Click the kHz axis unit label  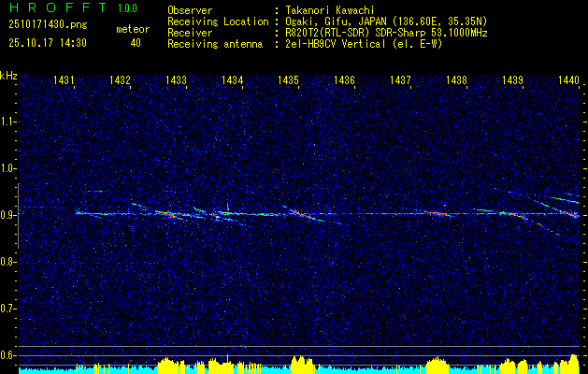tap(8, 75)
